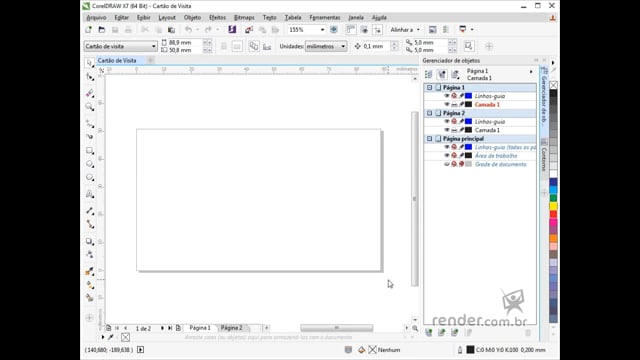Select the Crop tool in the toolbox
Viewport: 640px width, 360px height.
coord(90,93)
